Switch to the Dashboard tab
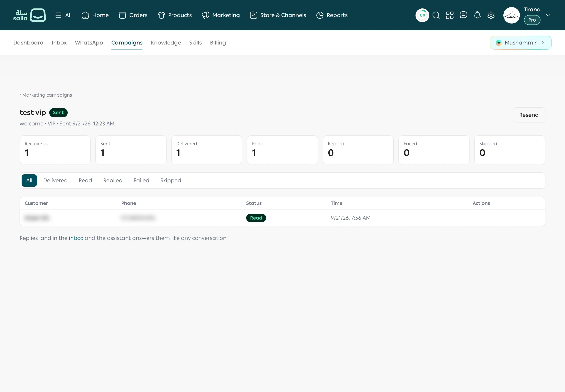565x392 pixels. [x=28, y=43]
